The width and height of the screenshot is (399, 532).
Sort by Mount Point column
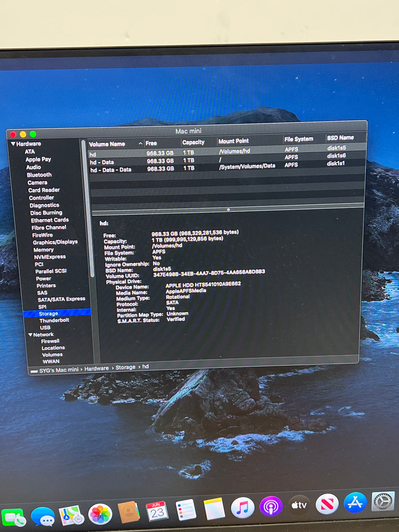point(233,141)
